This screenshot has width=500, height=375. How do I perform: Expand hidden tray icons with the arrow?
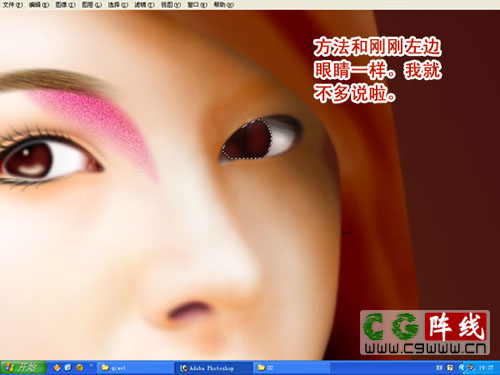461,368
